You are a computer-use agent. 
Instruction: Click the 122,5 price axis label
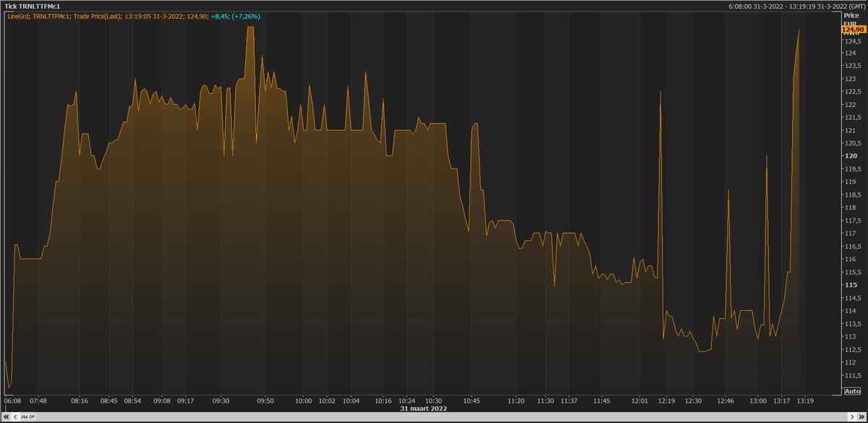854,92
